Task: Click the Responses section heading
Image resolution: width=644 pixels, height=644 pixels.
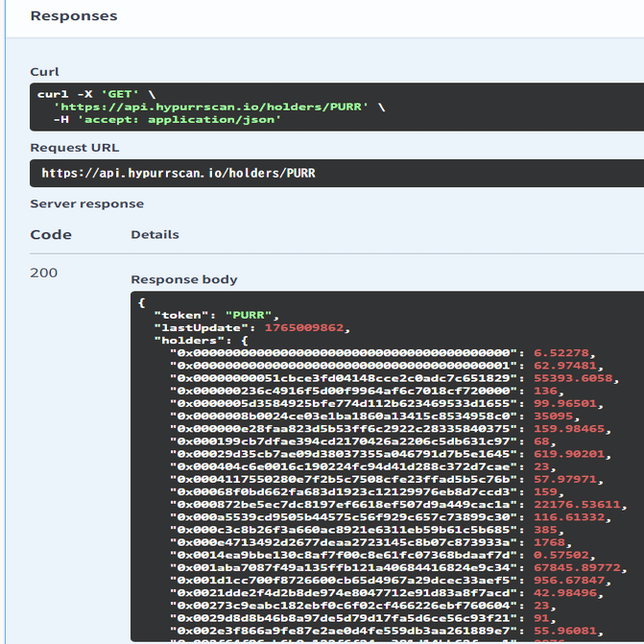Action: coord(74,16)
